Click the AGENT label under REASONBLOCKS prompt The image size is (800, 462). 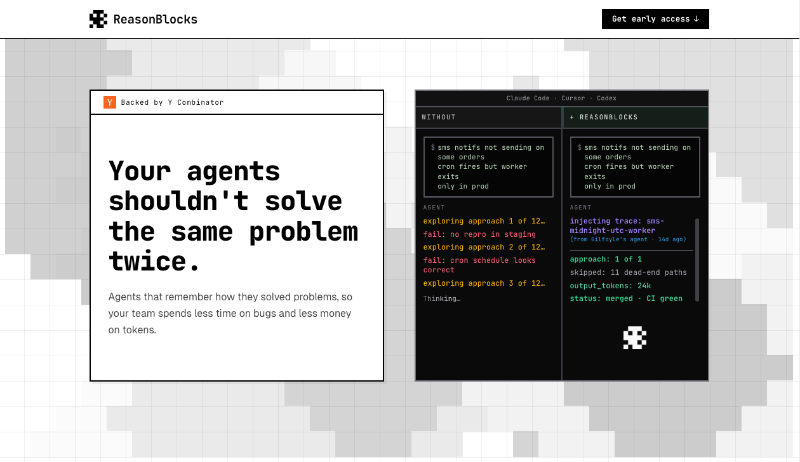(x=581, y=208)
